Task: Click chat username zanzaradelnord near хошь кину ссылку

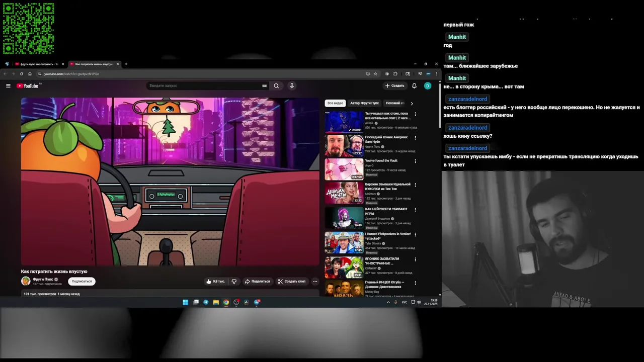Action: tap(468, 128)
